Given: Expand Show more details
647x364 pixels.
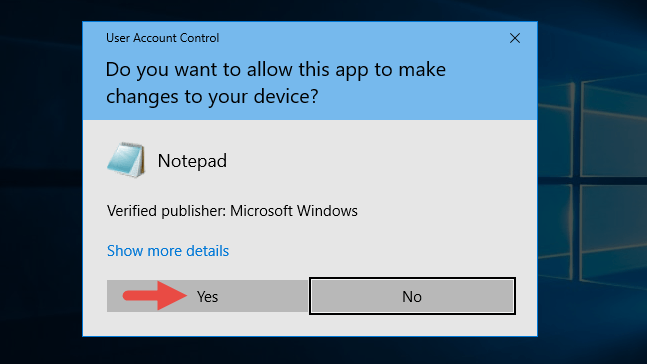Looking at the screenshot, I should tap(168, 251).
